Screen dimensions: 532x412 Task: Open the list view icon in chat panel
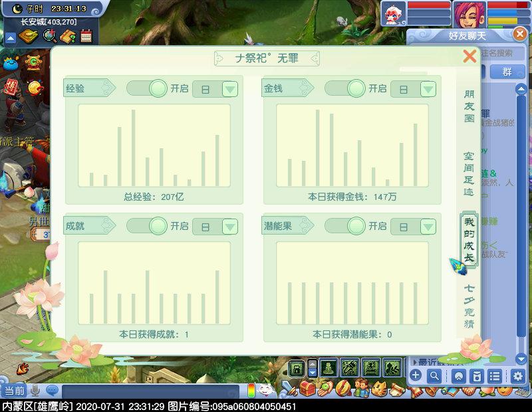[x=495, y=376]
